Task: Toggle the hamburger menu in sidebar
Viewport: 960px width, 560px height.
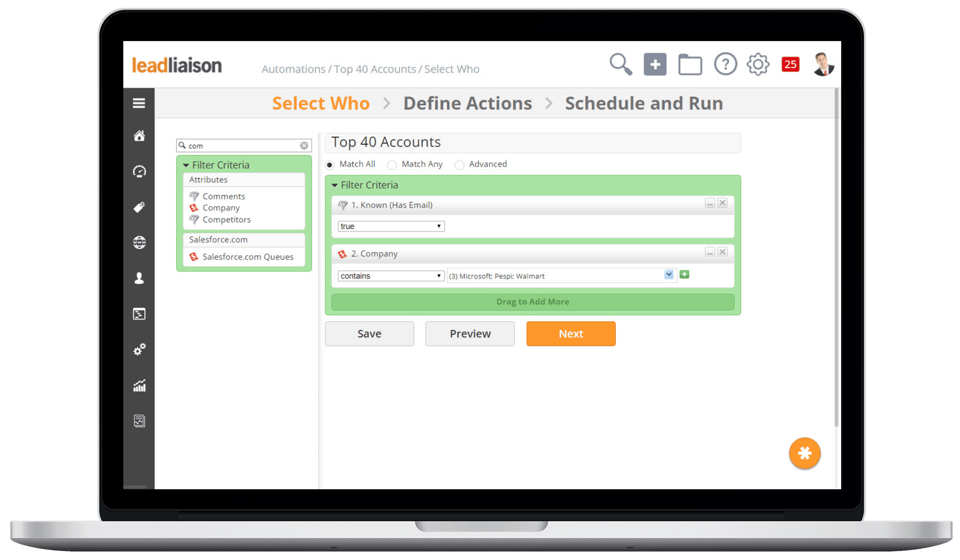Action: [x=139, y=103]
